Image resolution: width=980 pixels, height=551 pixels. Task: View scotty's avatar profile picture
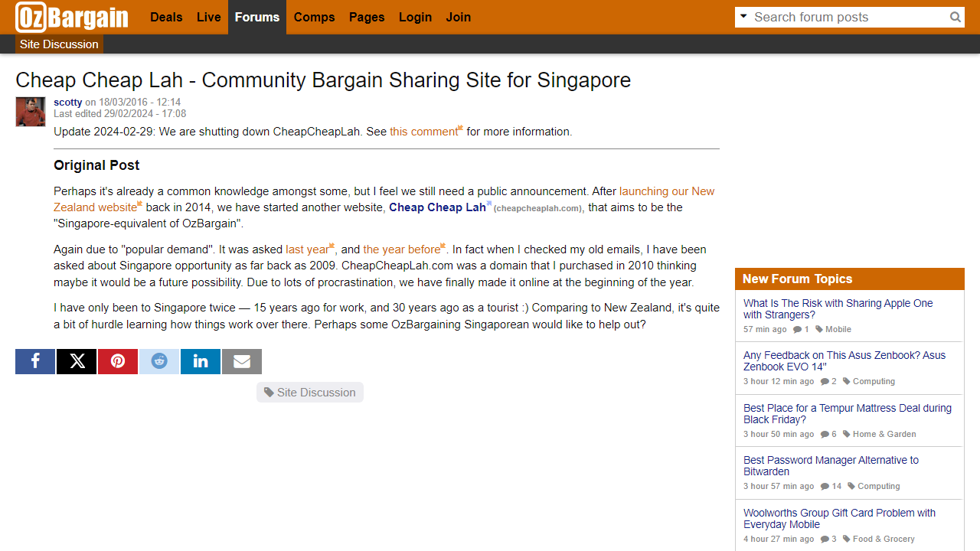tap(31, 112)
